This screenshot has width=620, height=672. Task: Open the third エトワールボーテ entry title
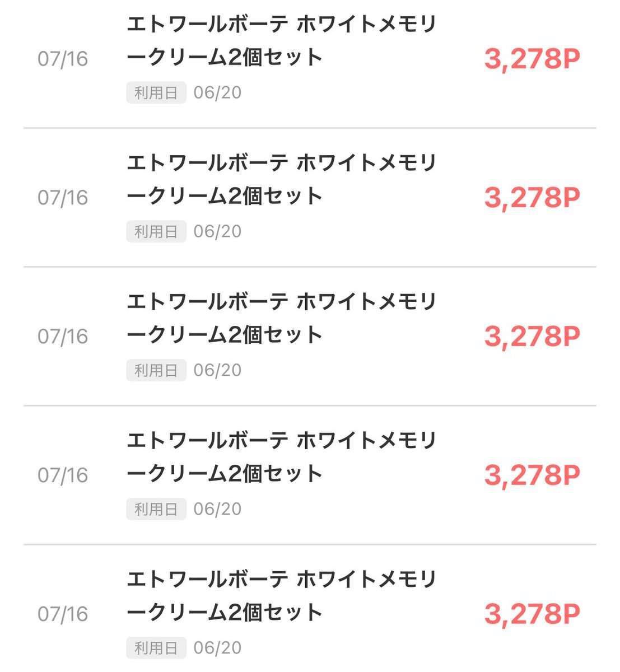tap(281, 319)
